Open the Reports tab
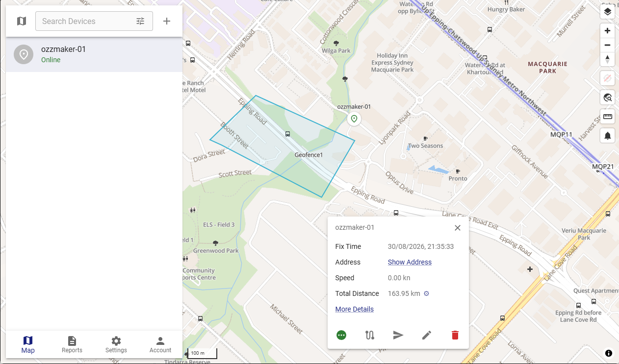The width and height of the screenshot is (619, 364). (x=72, y=344)
